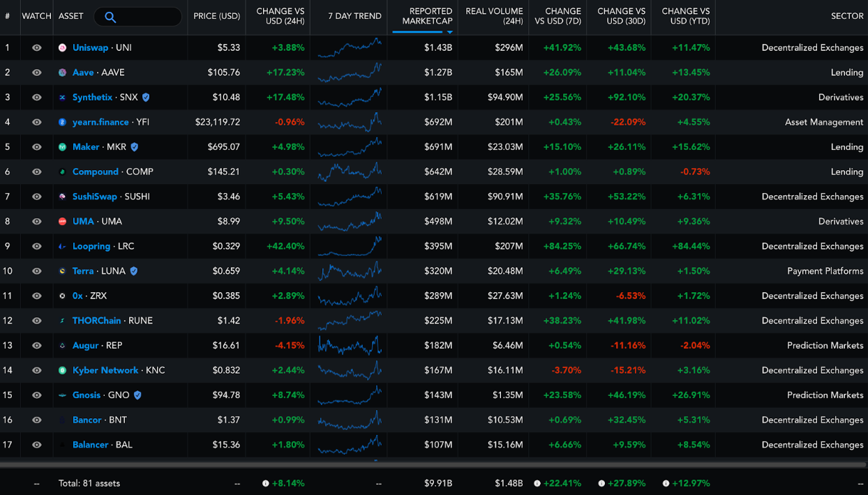
Task: Sort by Change vs USD (30D) header
Action: [x=622, y=16]
